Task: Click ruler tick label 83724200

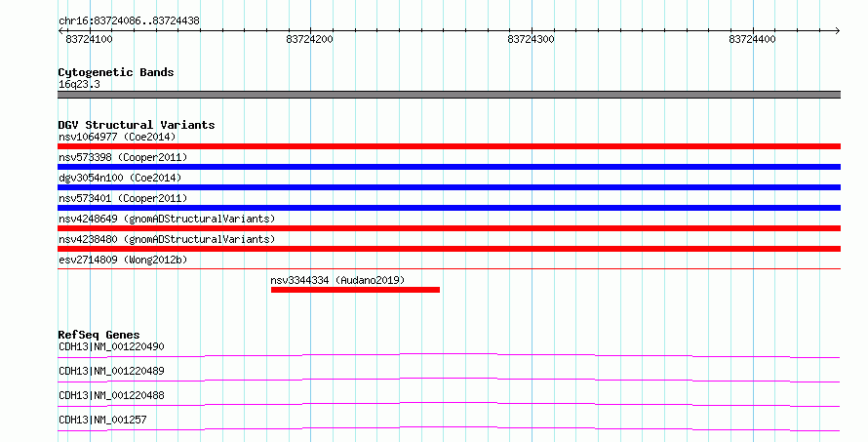Action: click(309, 39)
